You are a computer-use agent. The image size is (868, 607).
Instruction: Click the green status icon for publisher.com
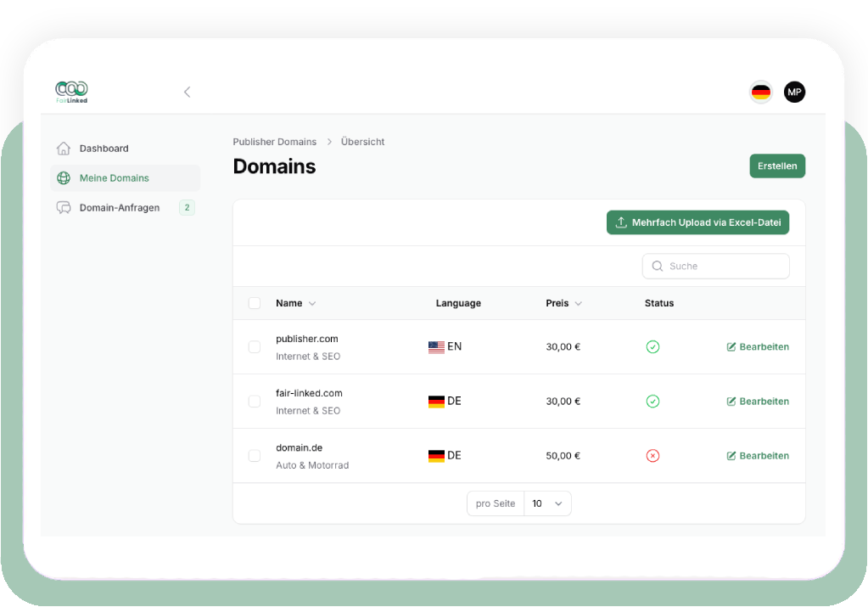pyautogui.click(x=652, y=346)
